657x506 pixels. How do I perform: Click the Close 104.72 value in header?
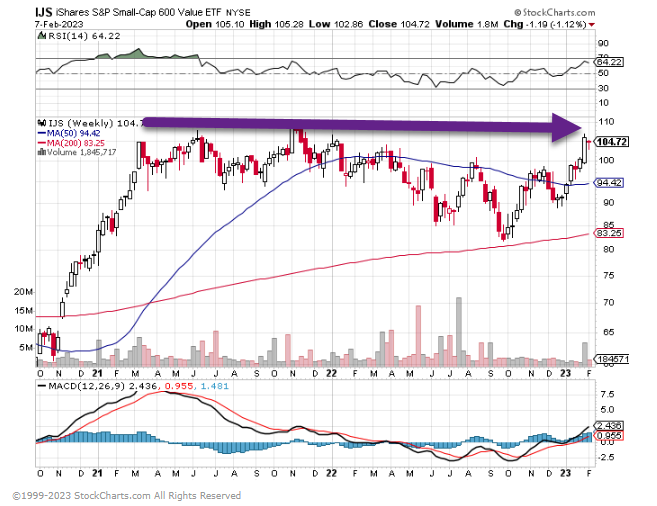399,24
